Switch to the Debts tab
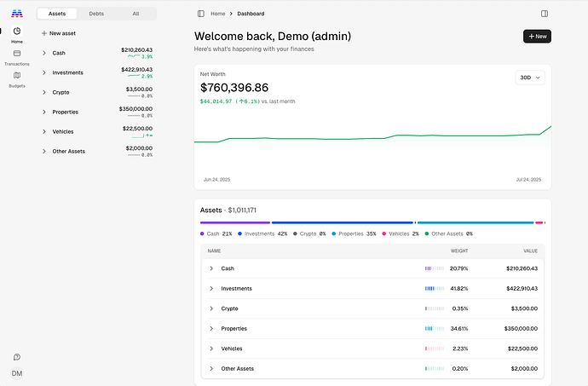The height and width of the screenshot is (386, 588). [96, 14]
